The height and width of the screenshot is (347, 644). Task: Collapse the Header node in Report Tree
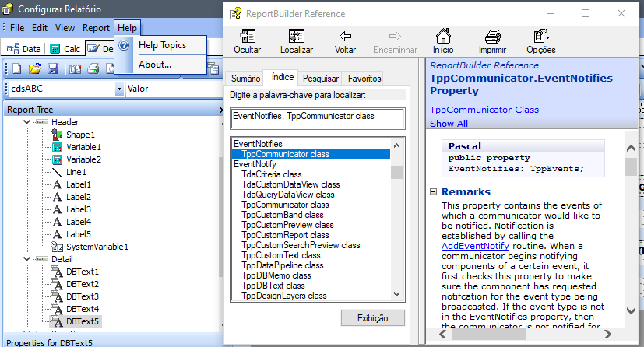coord(27,122)
